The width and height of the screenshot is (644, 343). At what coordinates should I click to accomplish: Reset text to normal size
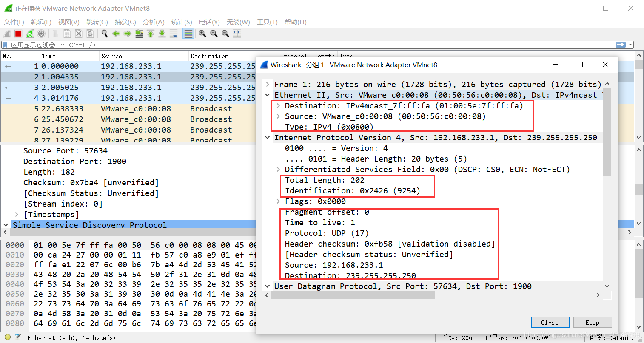(x=225, y=34)
